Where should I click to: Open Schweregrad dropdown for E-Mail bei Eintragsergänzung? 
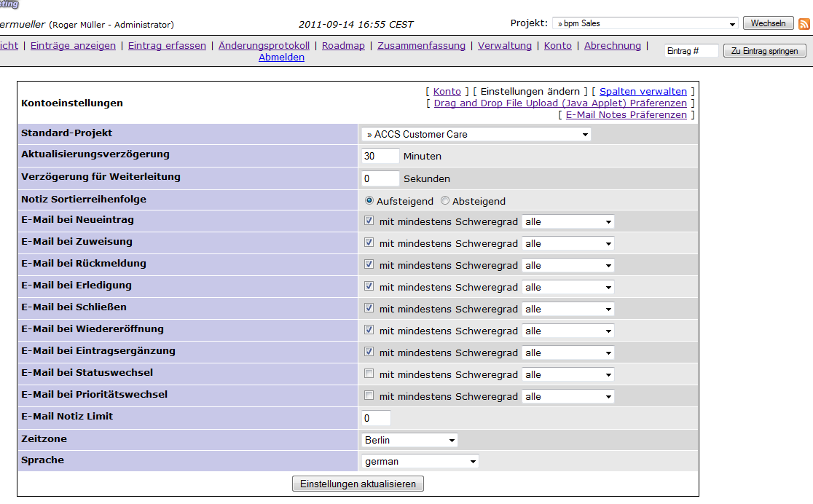567,353
